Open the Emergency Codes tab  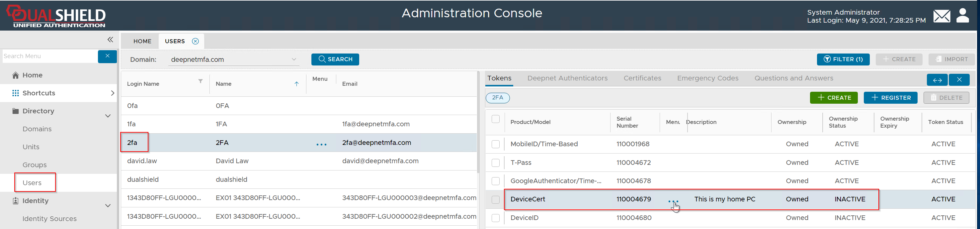pos(707,78)
